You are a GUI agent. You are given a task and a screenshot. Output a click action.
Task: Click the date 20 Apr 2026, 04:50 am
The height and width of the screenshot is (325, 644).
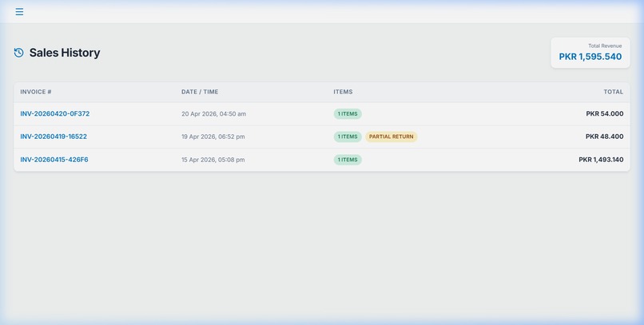(213, 114)
